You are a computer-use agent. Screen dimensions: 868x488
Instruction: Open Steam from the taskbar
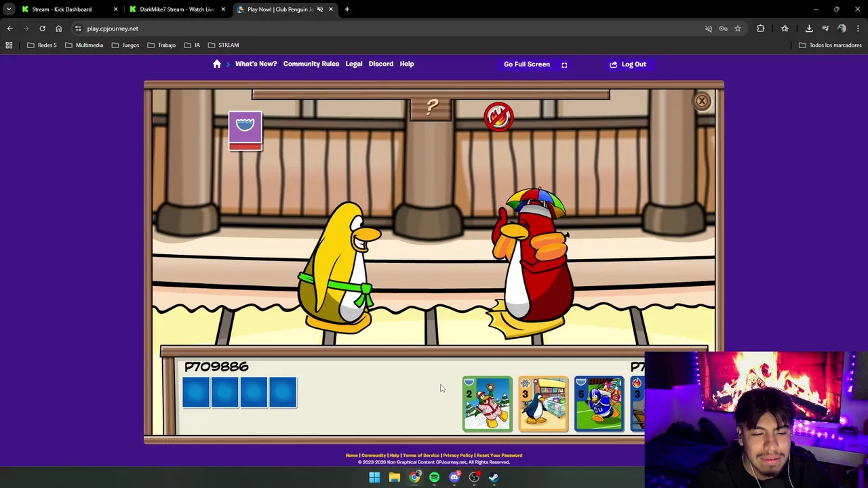click(494, 477)
